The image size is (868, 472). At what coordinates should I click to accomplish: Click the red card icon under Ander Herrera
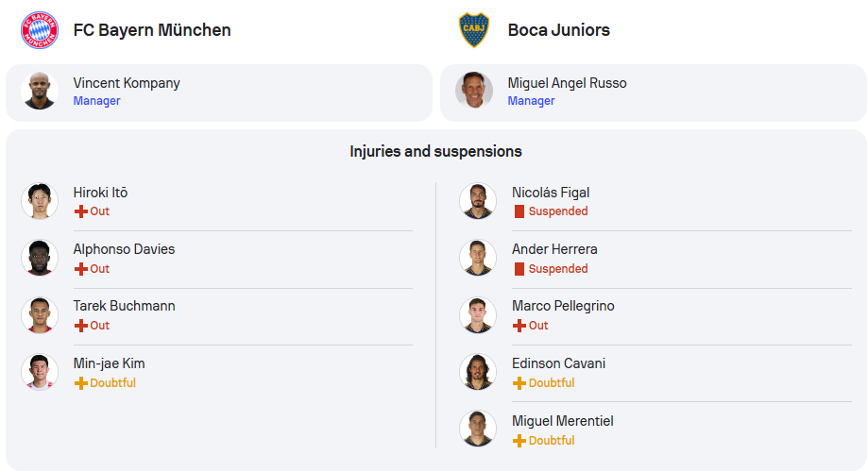519,269
